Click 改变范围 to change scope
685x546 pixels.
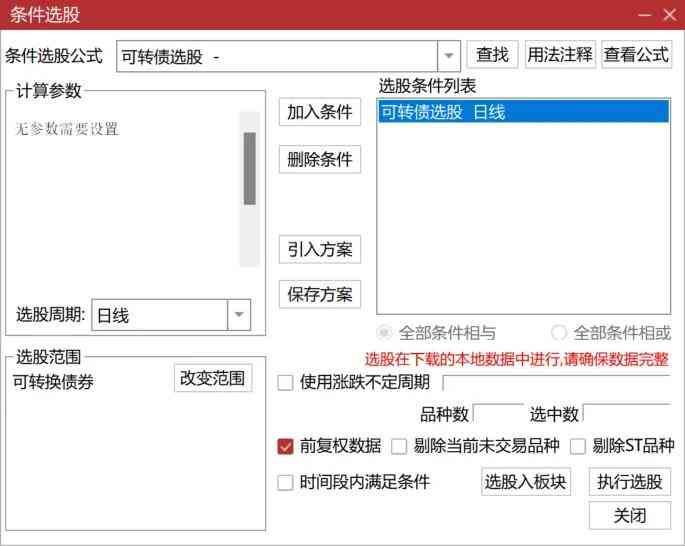[x=213, y=378]
